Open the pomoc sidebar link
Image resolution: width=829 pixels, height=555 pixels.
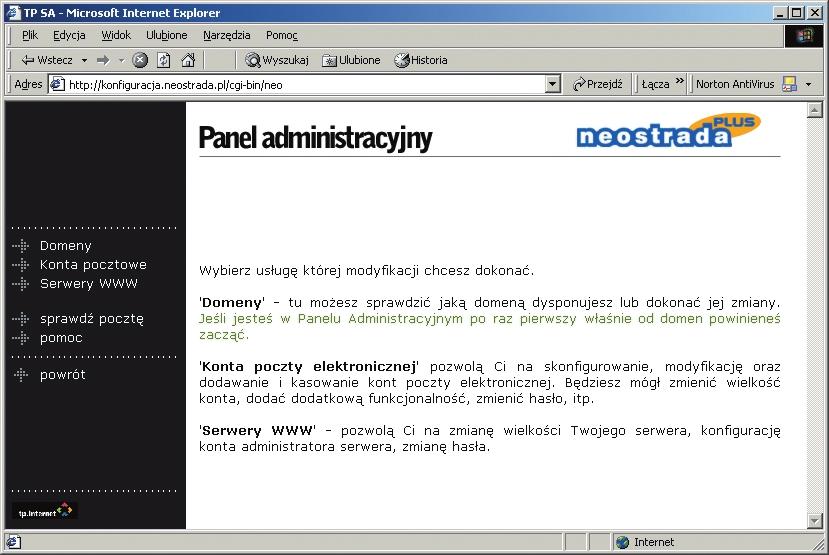pyautogui.click(x=61, y=338)
